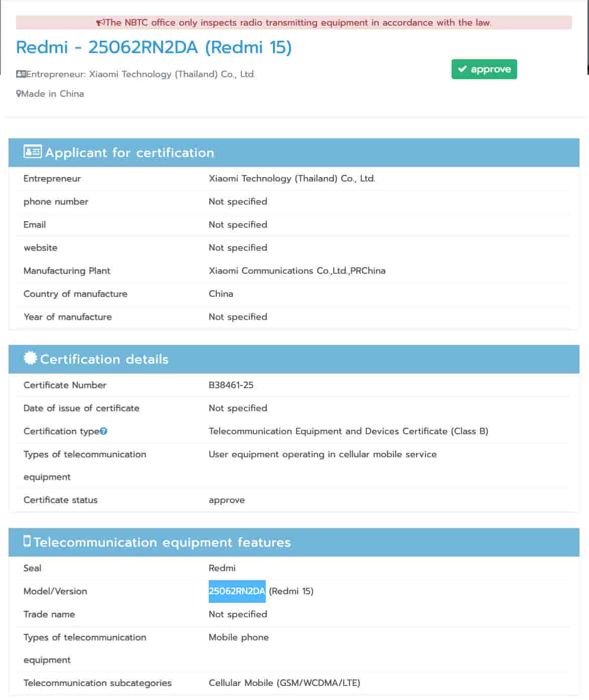Screen dimensions: 589x700
Task: Click the phone icon in Telecommunication equipment features
Action: point(27,542)
